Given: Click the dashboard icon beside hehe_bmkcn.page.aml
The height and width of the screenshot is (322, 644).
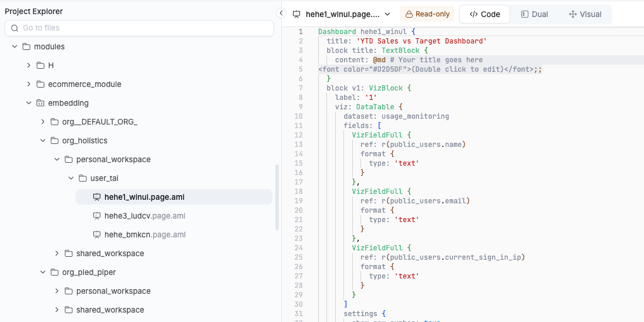Looking at the screenshot, I should 97,235.
